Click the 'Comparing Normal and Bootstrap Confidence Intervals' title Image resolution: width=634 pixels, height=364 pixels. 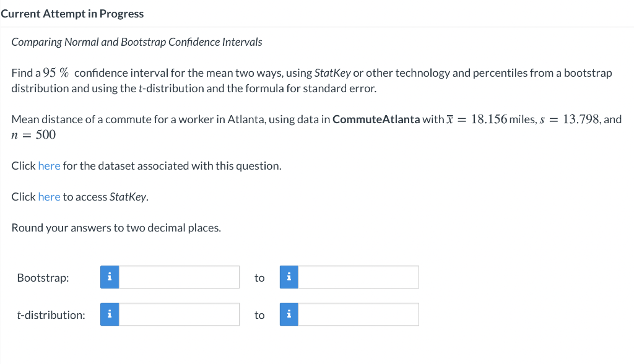(137, 42)
